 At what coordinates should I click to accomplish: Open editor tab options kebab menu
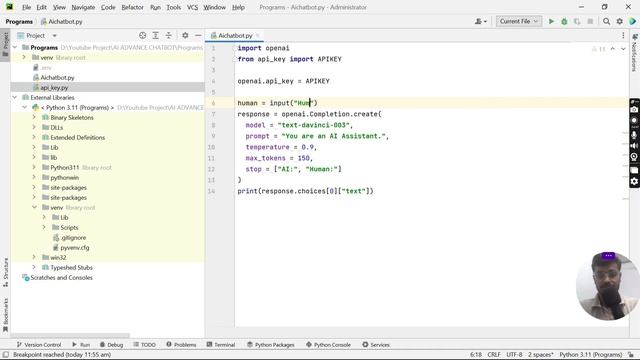click(x=623, y=36)
